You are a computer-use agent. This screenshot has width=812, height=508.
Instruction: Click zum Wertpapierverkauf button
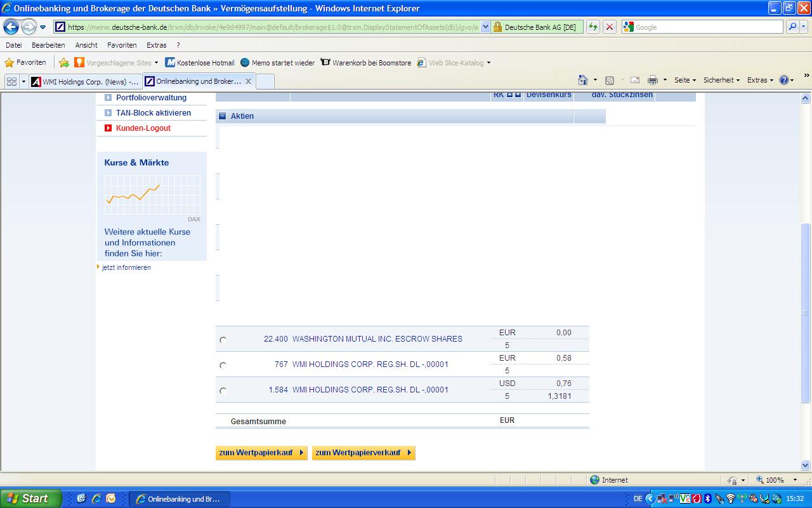pos(363,453)
